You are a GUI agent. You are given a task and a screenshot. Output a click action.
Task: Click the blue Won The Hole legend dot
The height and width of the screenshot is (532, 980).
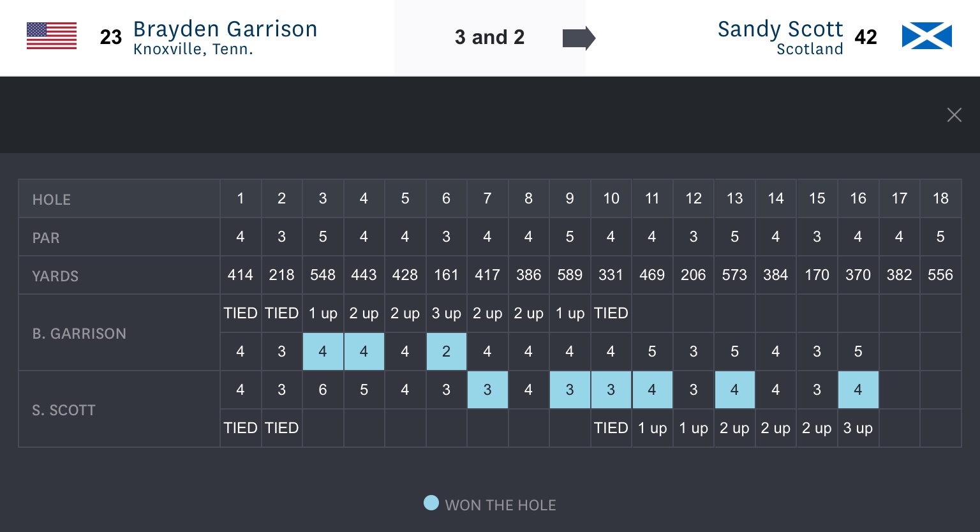click(431, 503)
